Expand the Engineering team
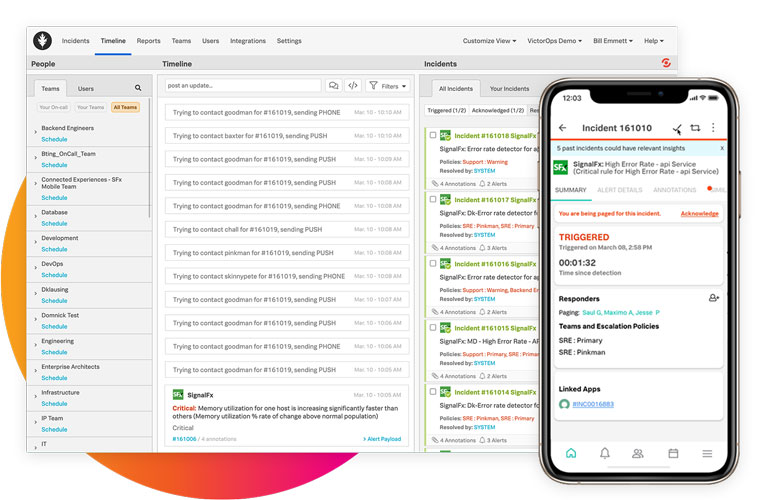760x500 pixels. (35, 344)
